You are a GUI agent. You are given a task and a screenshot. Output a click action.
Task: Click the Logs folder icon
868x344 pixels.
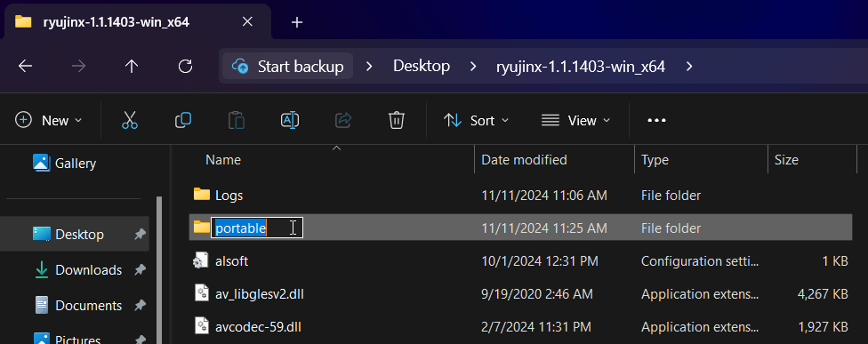[x=202, y=194]
